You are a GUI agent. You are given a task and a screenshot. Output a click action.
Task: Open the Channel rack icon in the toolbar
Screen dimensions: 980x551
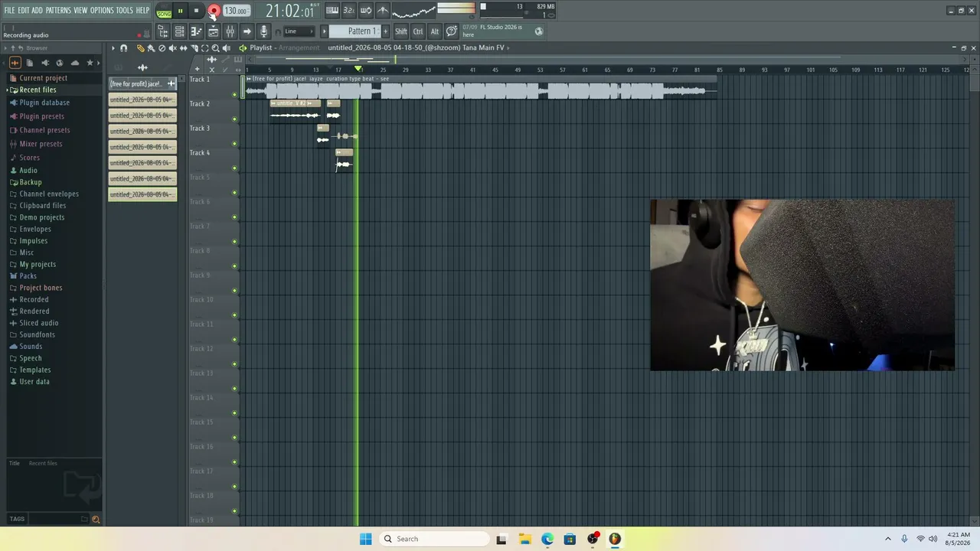pos(179,31)
